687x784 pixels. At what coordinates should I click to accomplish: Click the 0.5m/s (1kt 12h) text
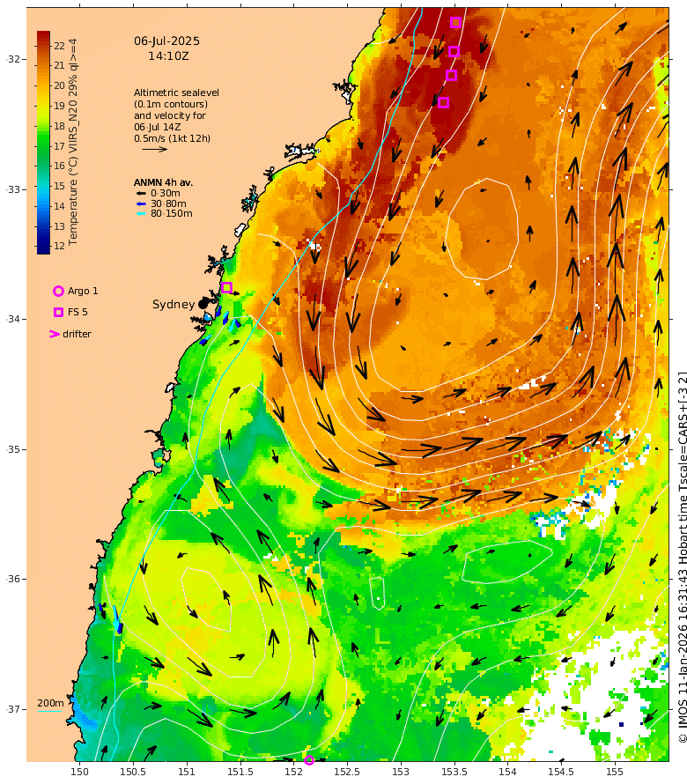(172, 138)
